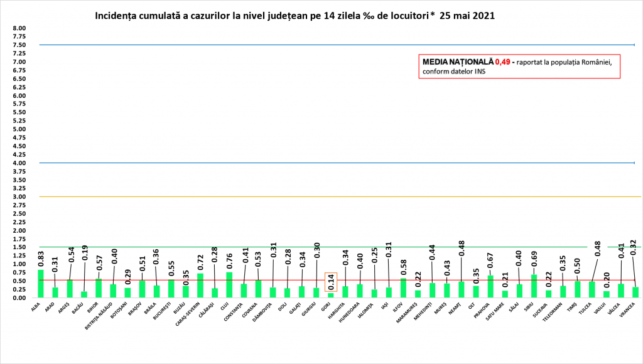Click the PRAHOVA county label

click(x=482, y=310)
